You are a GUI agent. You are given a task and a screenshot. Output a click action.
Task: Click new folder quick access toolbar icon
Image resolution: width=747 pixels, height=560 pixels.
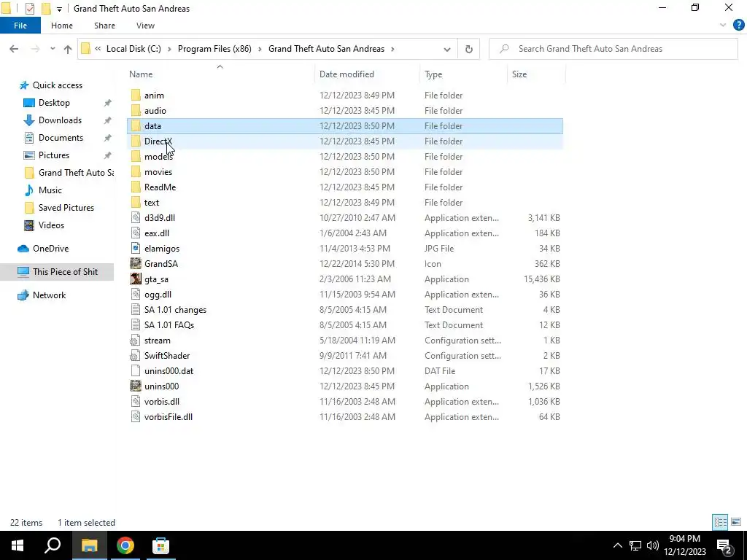tap(46, 9)
